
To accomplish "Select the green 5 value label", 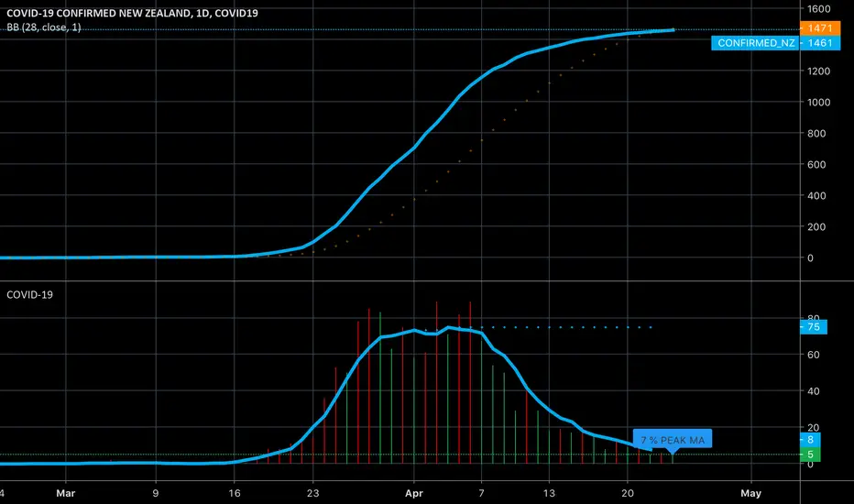I will 810,455.
